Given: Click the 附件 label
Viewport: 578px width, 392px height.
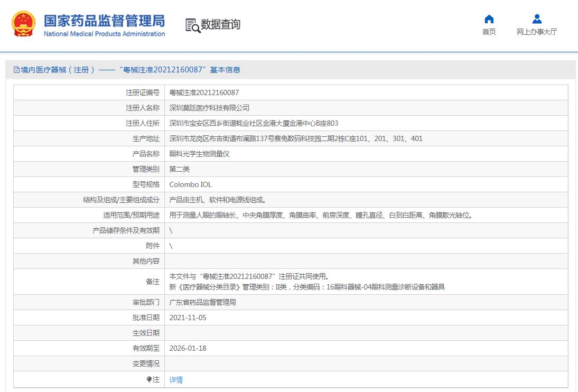Looking at the screenshot, I should (x=152, y=246).
